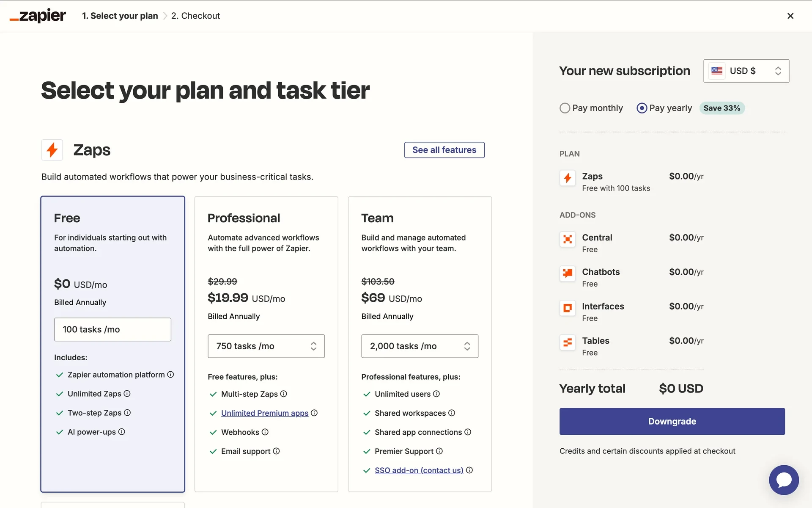This screenshot has width=812, height=508.
Task: Close the plan selection page
Action: point(790,16)
